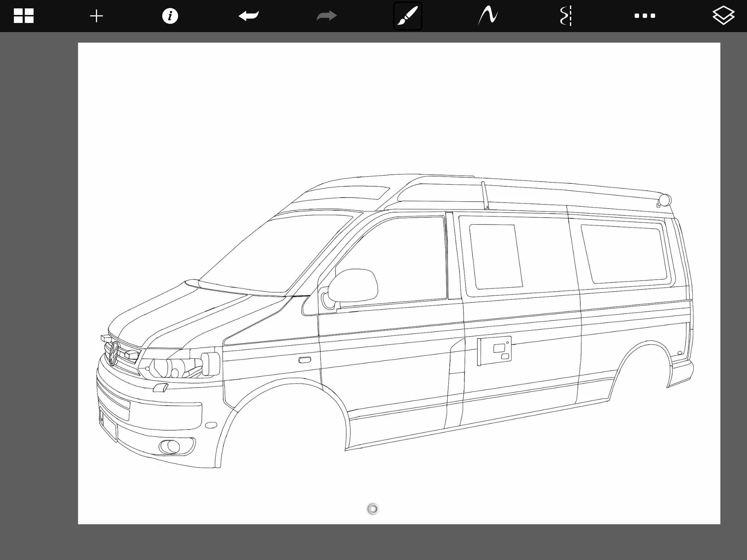
Task: Add new item with plus icon
Action: point(97,16)
